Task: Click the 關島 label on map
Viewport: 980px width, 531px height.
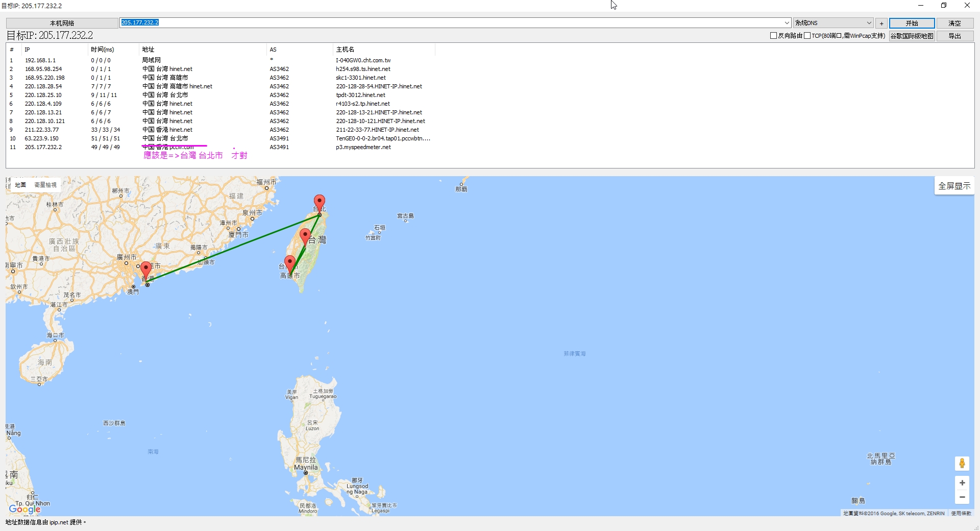Action: click(859, 501)
